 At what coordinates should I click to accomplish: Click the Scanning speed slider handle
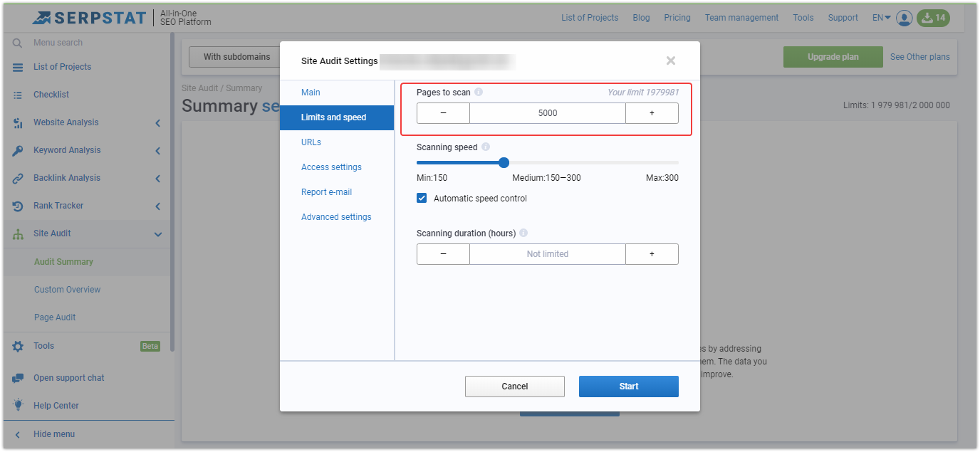click(x=504, y=162)
